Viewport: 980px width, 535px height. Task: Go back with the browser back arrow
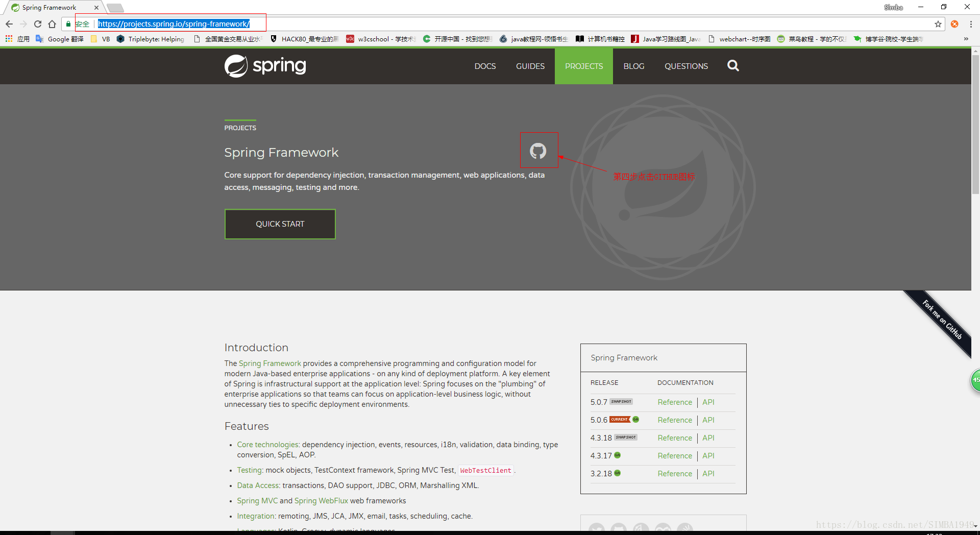click(x=9, y=24)
